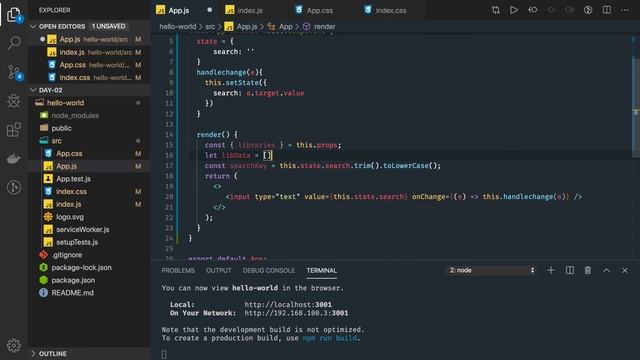Split the terminal panel
The height and width of the screenshot is (360, 640).
(x=569, y=270)
